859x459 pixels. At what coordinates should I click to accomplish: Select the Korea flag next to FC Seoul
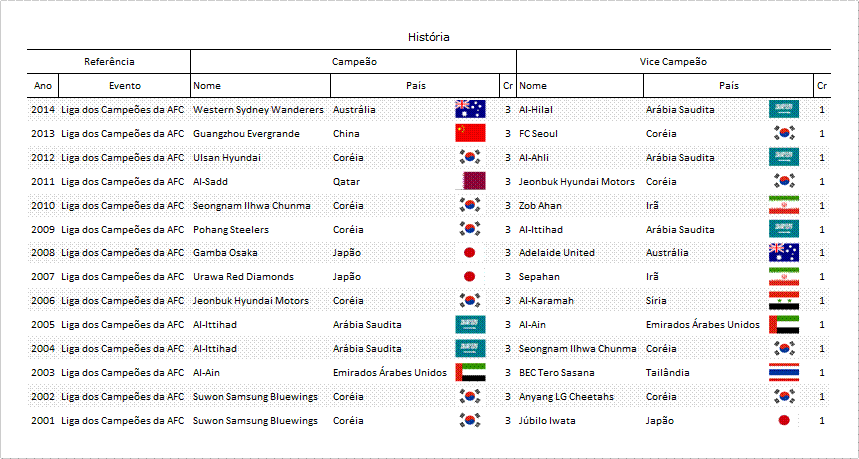pos(783,133)
